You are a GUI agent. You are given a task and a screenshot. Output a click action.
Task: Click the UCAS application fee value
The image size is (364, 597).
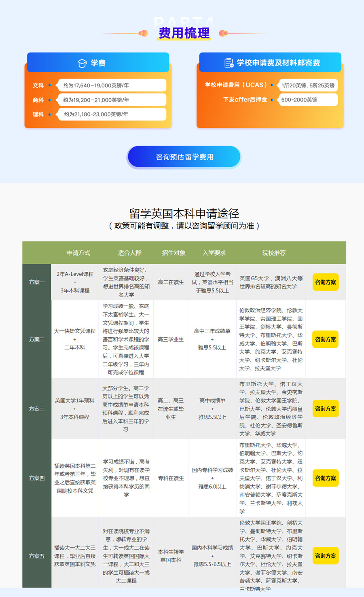(308, 85)
